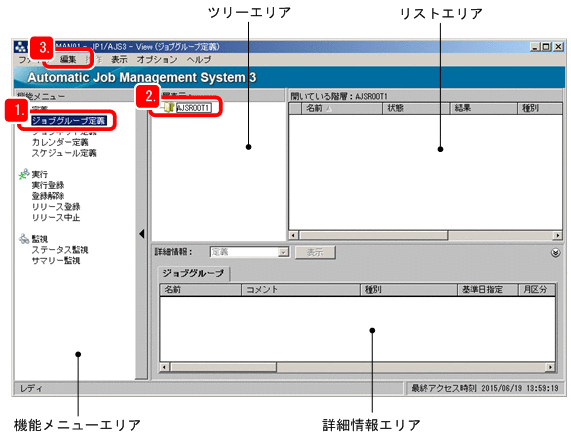Click list area scrollbar left arrow
This screenshot has height=437, width=571.
tap(294, 235)
